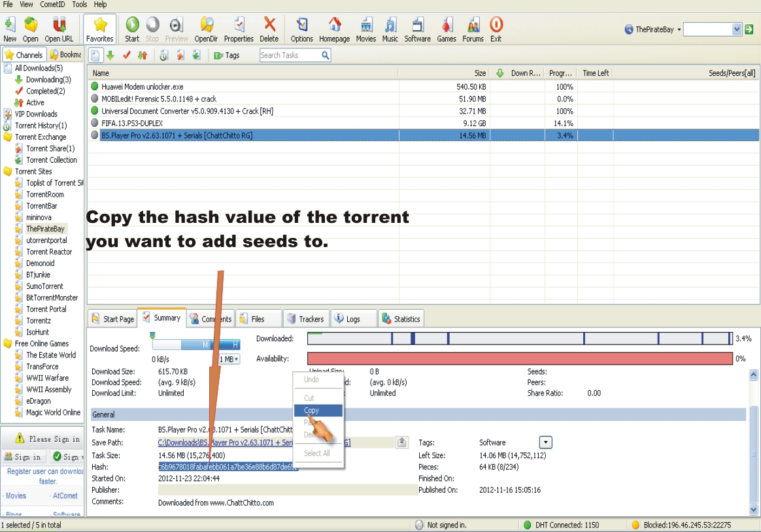761x532 pixels.
Task: Click the Open URL toolbar icon
Action: point(59,29)
